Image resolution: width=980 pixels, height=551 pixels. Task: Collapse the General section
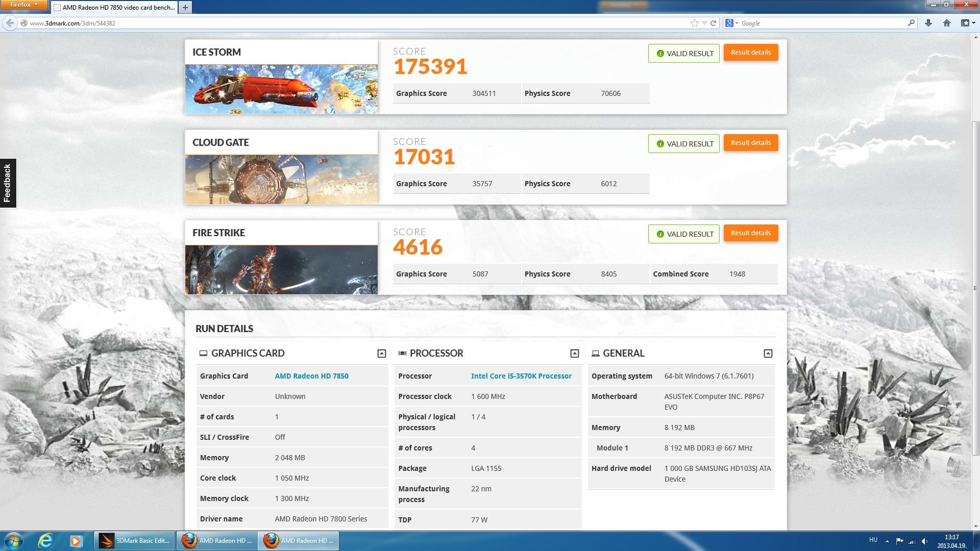click(x=768, y=354)
